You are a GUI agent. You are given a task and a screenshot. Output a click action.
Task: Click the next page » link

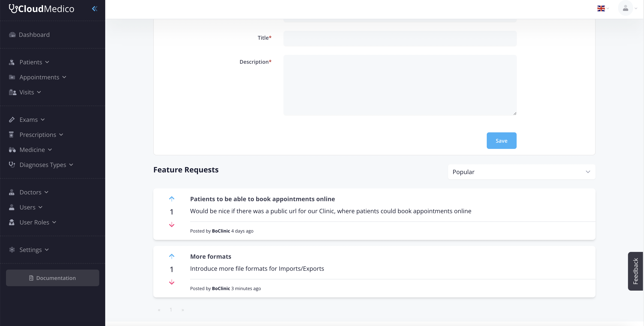[183, 310]
